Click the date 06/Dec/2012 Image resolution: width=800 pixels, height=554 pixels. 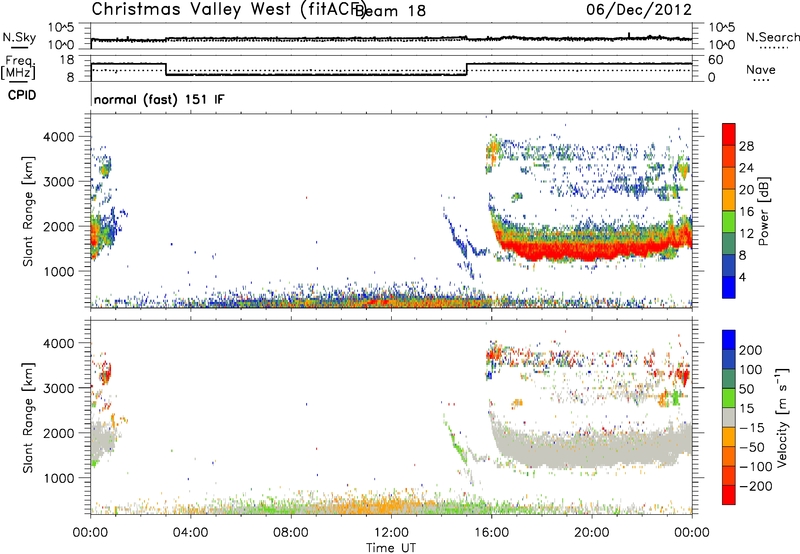(x=639, y=10)
